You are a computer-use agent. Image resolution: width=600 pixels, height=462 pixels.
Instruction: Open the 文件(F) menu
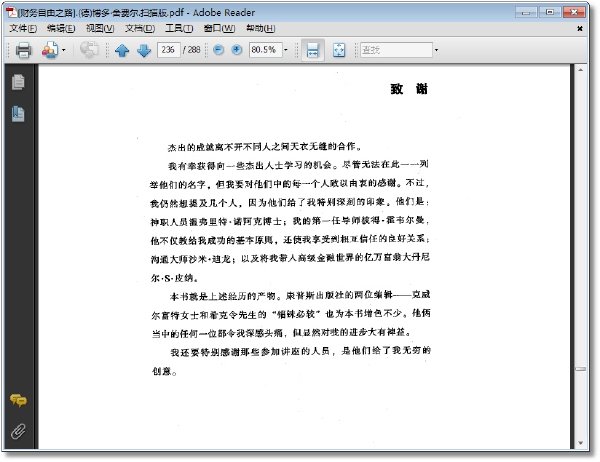(23, 28)
